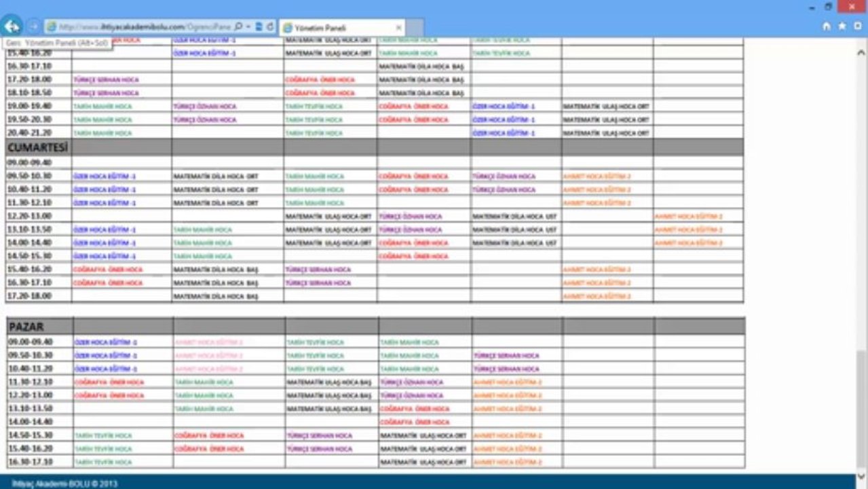Screen dimensions: 868x489
Task: Click MATEMATİK DİLA HOCA UST in CUMARTESİ 12.20-13.00 row
Action: point(514,217)
